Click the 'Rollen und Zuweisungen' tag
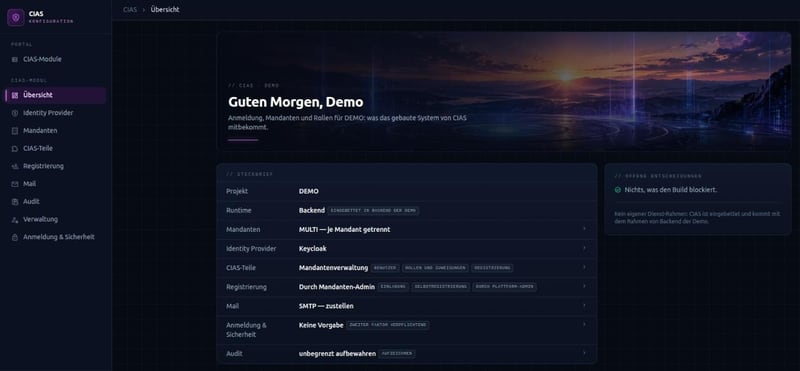The image size is (800, 371). pyautogui.click(x=435, y=268)
